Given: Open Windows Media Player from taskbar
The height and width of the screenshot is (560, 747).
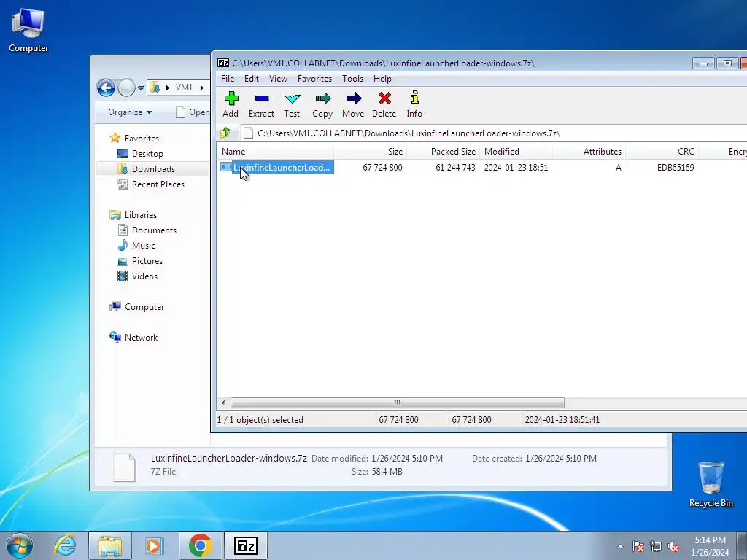Looking at the screenshot, I should click(155, 545).
